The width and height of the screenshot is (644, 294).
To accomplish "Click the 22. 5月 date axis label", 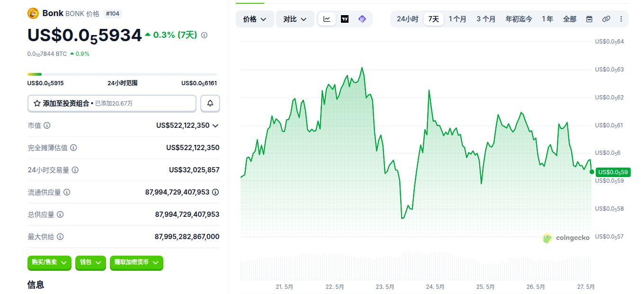I will pos(335,287).
